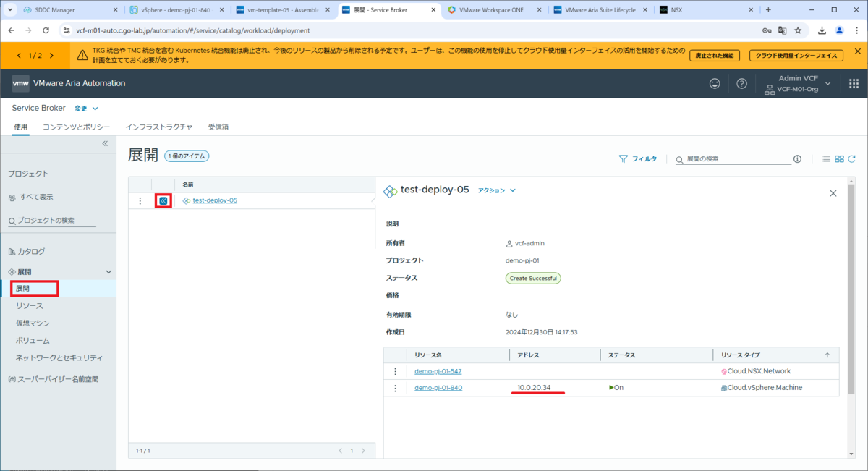Click the feedback smiley icon

(715, 83)
